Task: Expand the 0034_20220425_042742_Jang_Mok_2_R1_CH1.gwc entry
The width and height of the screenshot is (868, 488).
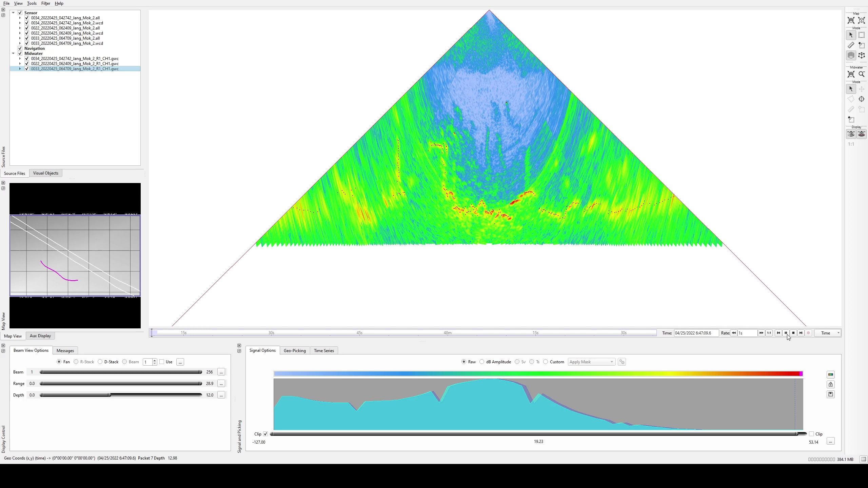Action: tap(20, 59)
